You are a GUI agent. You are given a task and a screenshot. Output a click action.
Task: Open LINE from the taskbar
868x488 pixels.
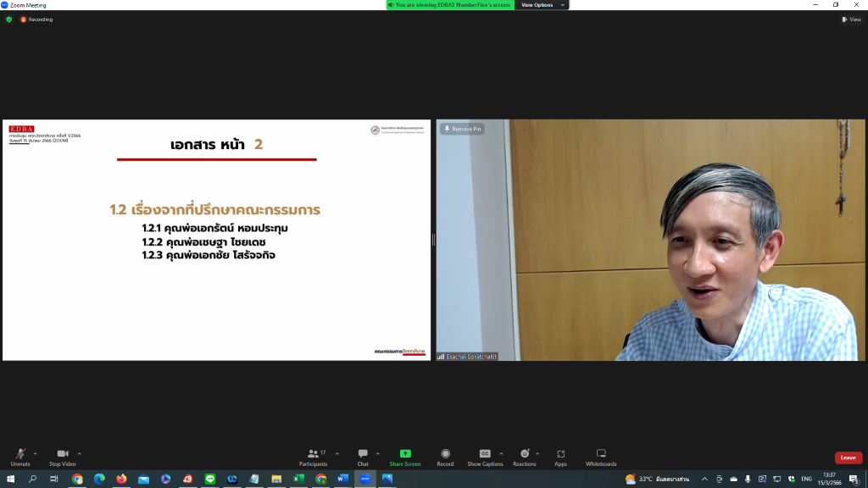(210, 480)
